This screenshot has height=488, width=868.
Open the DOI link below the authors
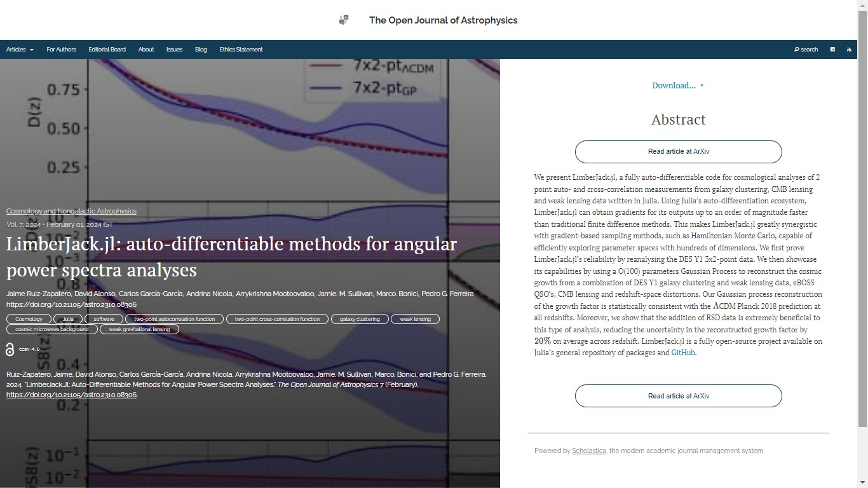pyautogui.click(x=71, y=304)
